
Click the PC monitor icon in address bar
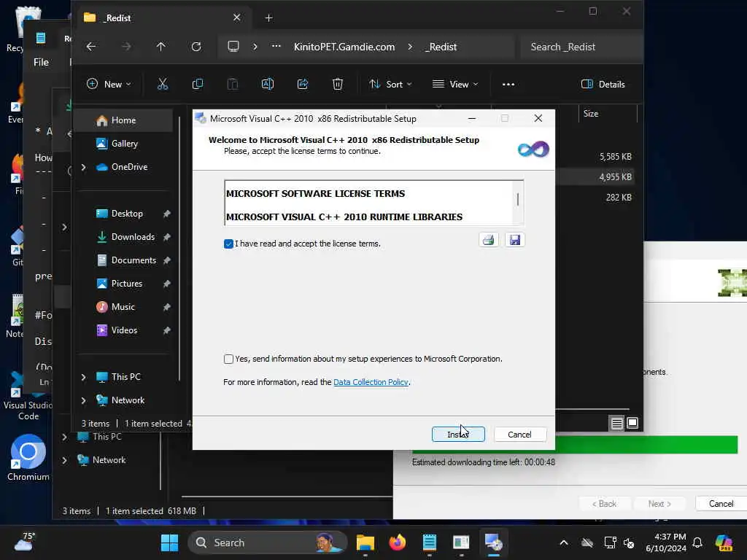coord(233,47)
